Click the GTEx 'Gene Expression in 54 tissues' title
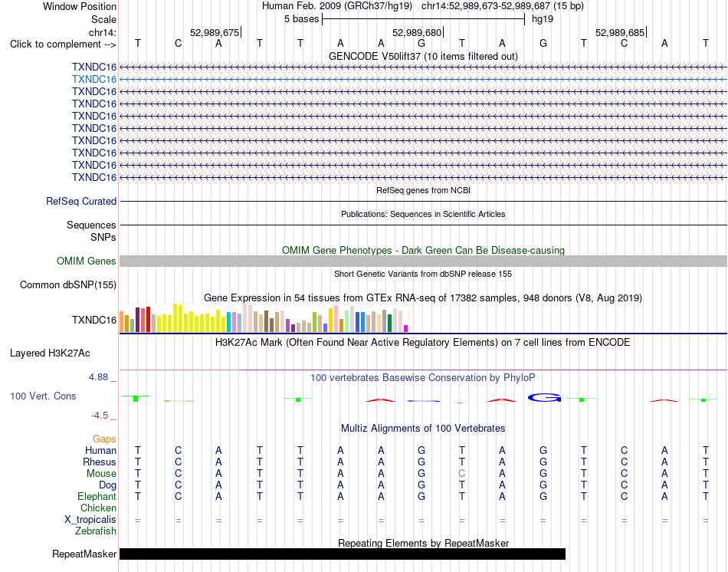Viewport: 728px width, 572px height. coord(423,298)
